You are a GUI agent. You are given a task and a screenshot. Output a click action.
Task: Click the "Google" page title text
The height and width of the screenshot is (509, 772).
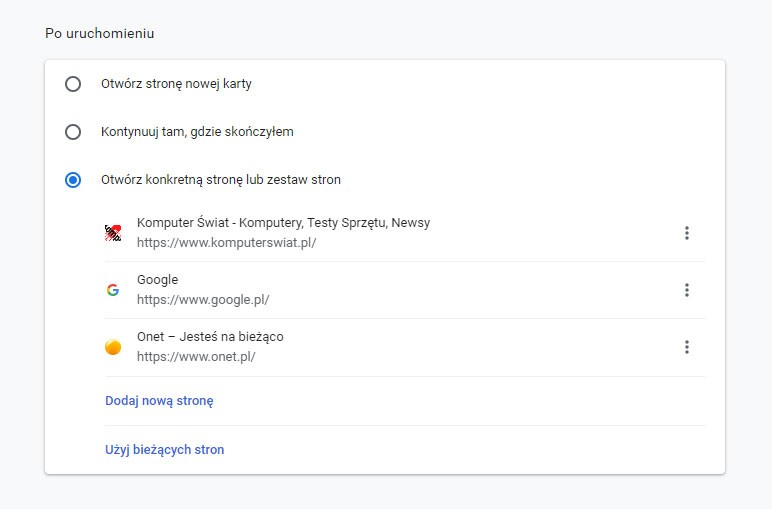point(157,280)
